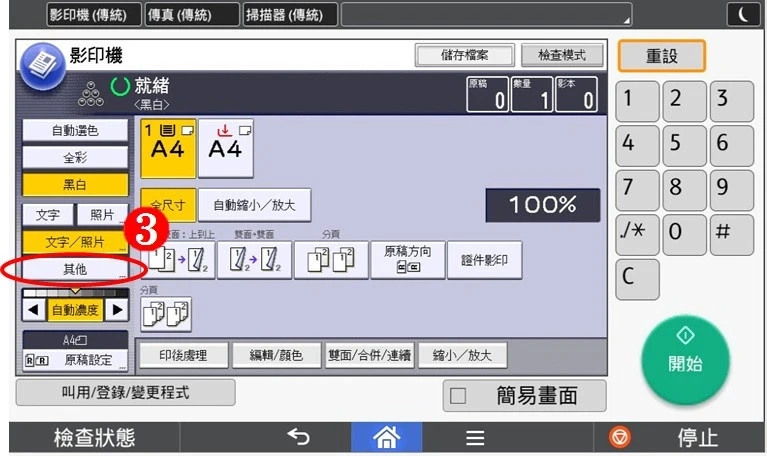Choose 文字 original type

(x=48, y=214)
